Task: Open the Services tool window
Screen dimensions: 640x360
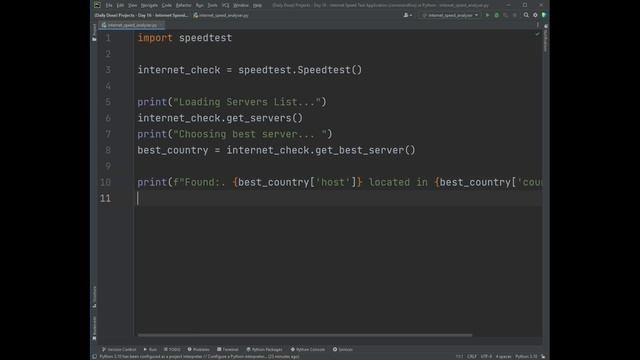Action: click(342, 349)
